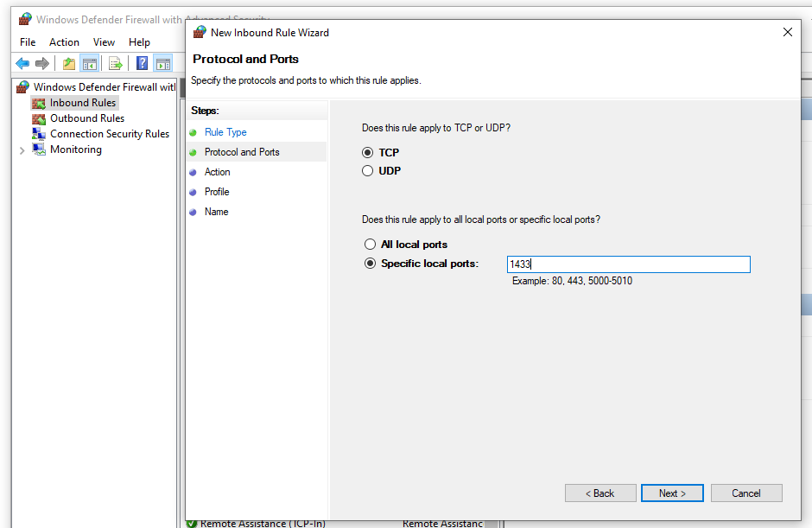
Task: Click the specific local ports text field
Action: click(x=629, y=264)
